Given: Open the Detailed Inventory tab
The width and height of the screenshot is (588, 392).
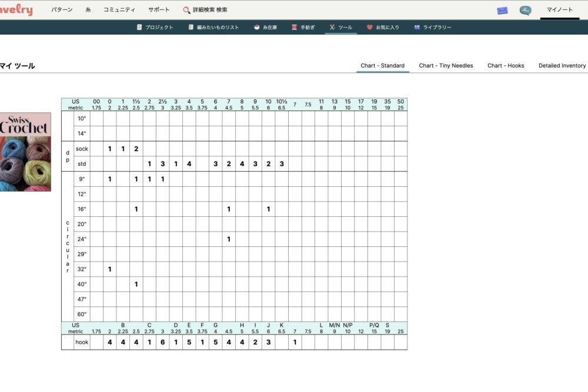Looking at the screenshot, I should [562, 66].
